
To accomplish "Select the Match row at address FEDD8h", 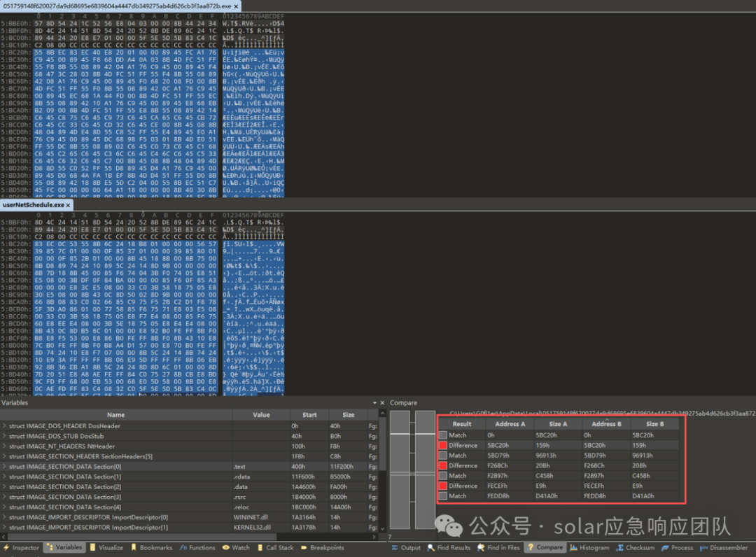I will click(x=559, y=496).
